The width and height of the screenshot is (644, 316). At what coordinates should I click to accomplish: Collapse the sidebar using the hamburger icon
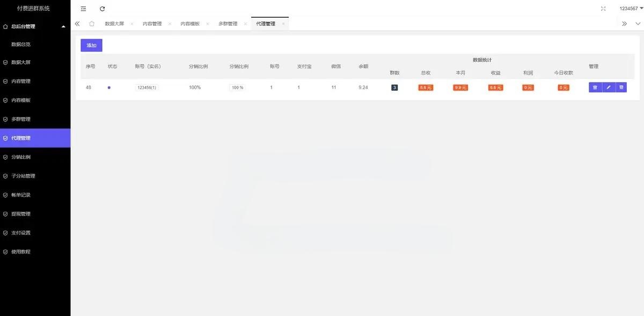pyautogui.click(x=83, y=9)
